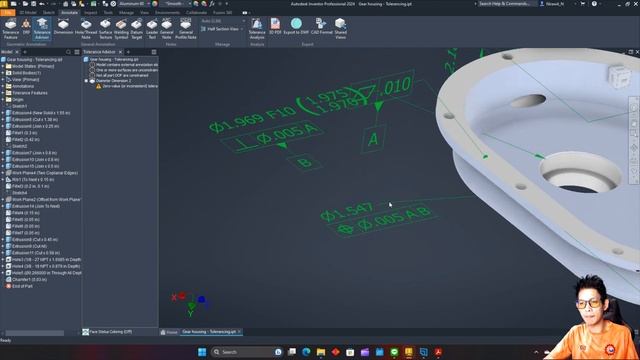Click the Shared Views tool

[x=341, y=29]
